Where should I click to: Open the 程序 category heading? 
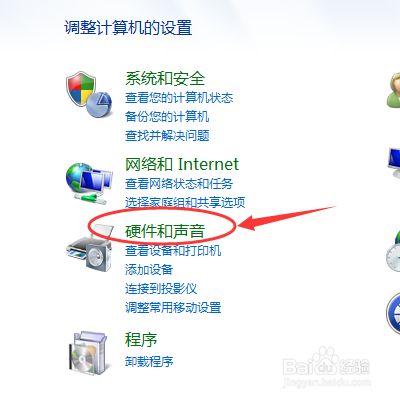[x=141, y=340]
